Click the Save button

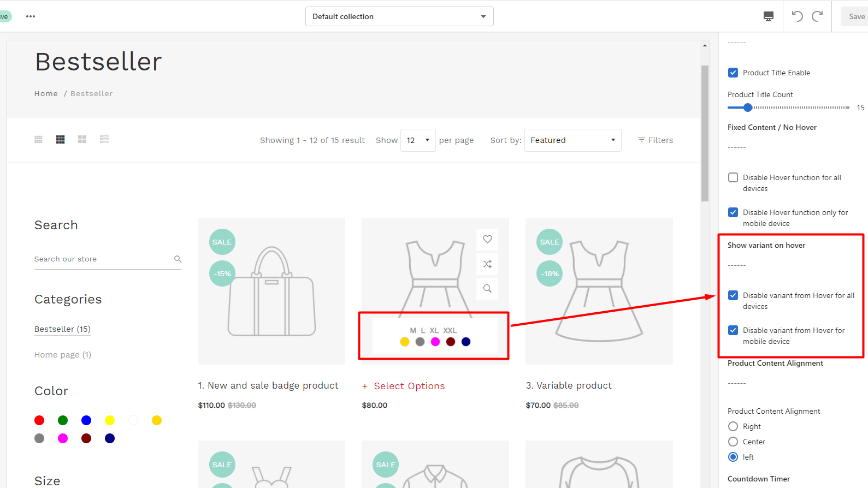click(855, 16)
